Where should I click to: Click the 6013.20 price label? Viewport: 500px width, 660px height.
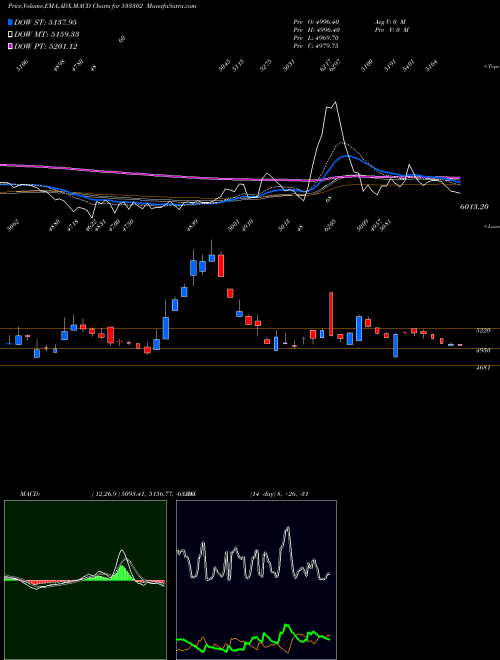point(474,207)
